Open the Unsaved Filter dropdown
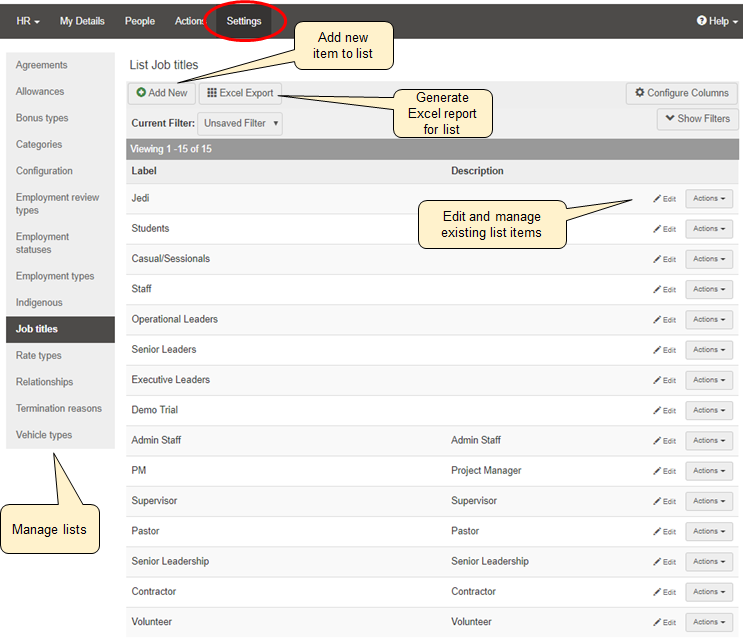The image size is (743, 644). [240, 123]
